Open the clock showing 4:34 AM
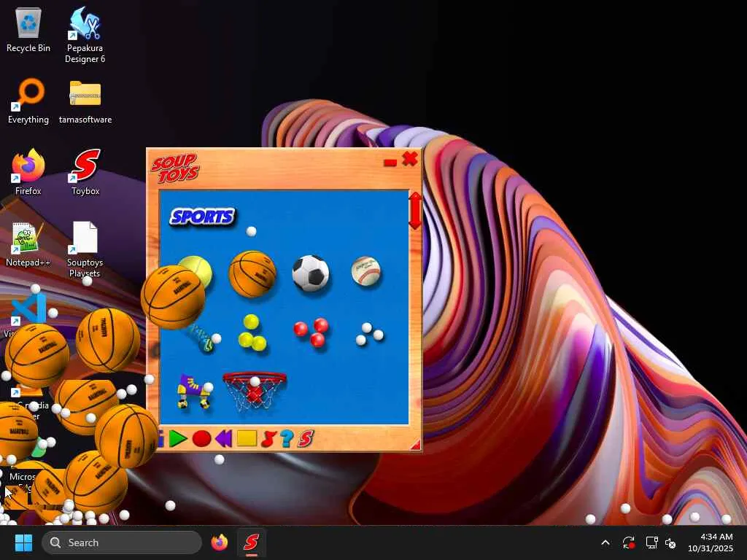 click(x=710, y=542)
